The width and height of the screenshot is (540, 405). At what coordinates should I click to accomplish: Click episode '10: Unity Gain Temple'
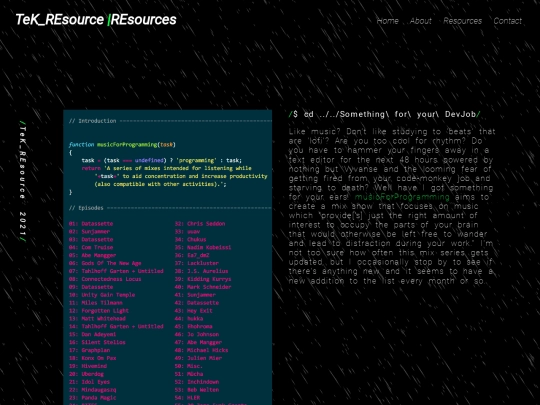tap(102, 295)
